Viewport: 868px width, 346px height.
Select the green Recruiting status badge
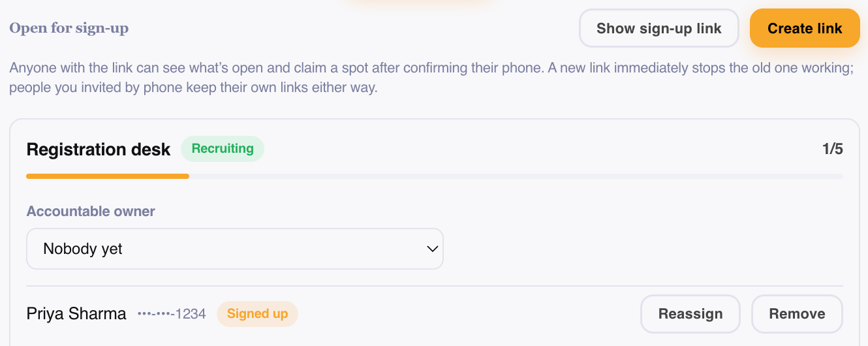(223, 149)
